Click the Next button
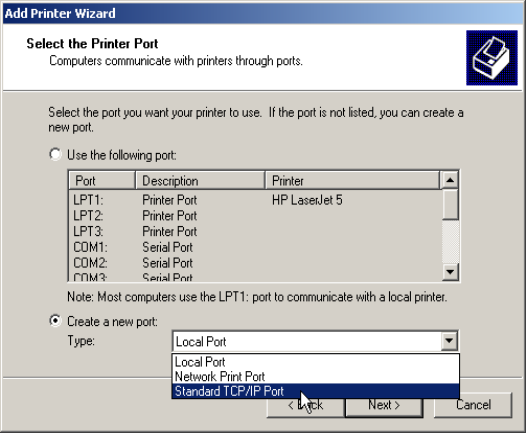Image resolution: width=526 pixels, height=433 pixels. pyautogui.click(x=384, y=405)
